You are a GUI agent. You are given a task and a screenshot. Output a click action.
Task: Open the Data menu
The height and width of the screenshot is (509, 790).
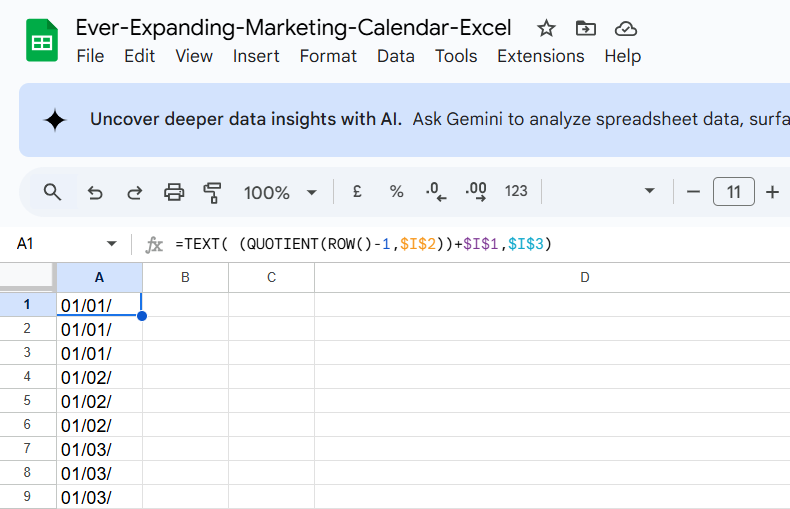(x=395, y=56)
